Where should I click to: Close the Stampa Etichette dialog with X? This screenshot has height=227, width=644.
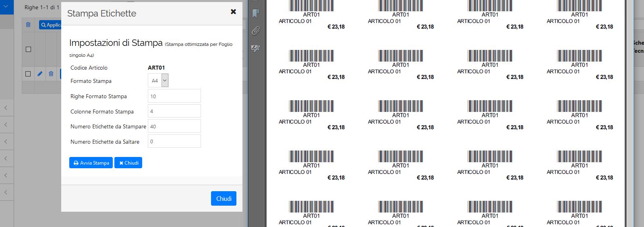[233, 12]
